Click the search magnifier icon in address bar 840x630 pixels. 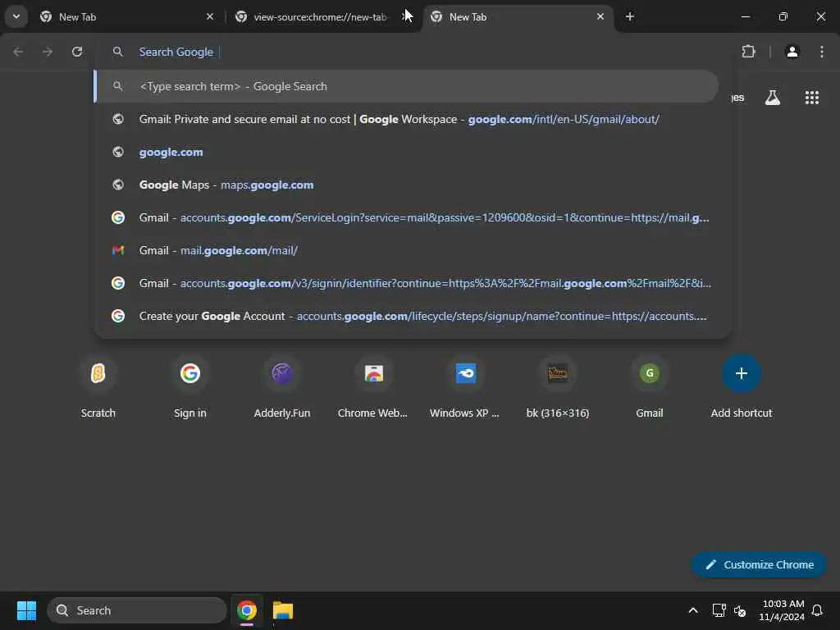coord(118,52)
